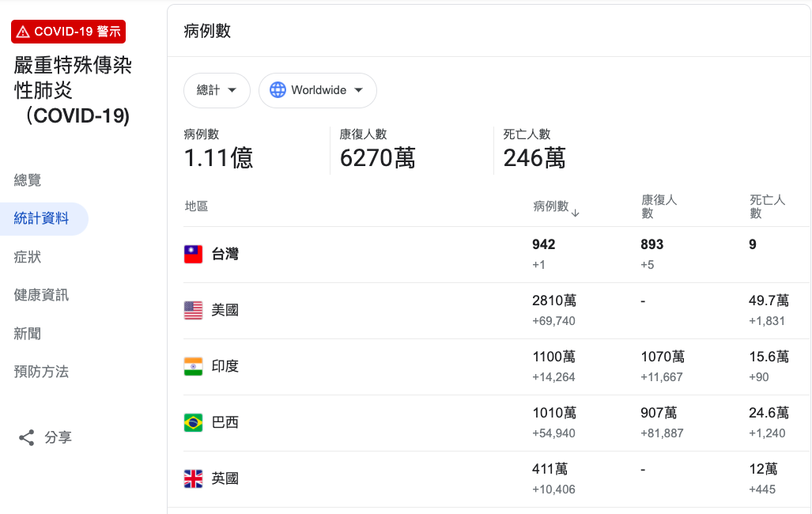Viewport: 812px width, 514px height.
Task: Click the 地區 column header
Action: coord(196,206)
